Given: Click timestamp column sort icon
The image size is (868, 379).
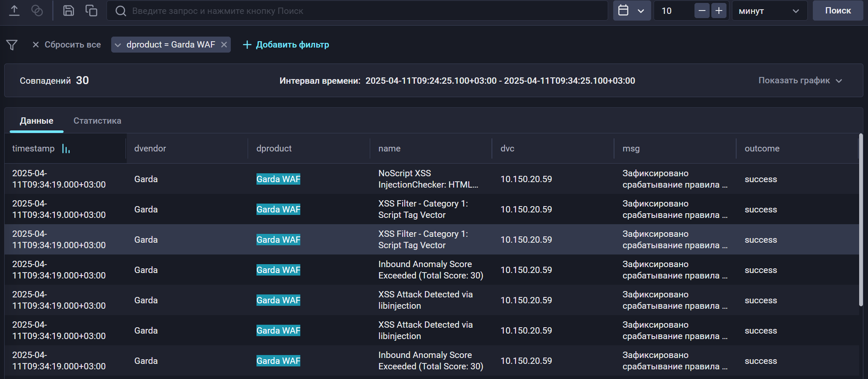Looking at the screenshot, I should click(x=66, y=148).
